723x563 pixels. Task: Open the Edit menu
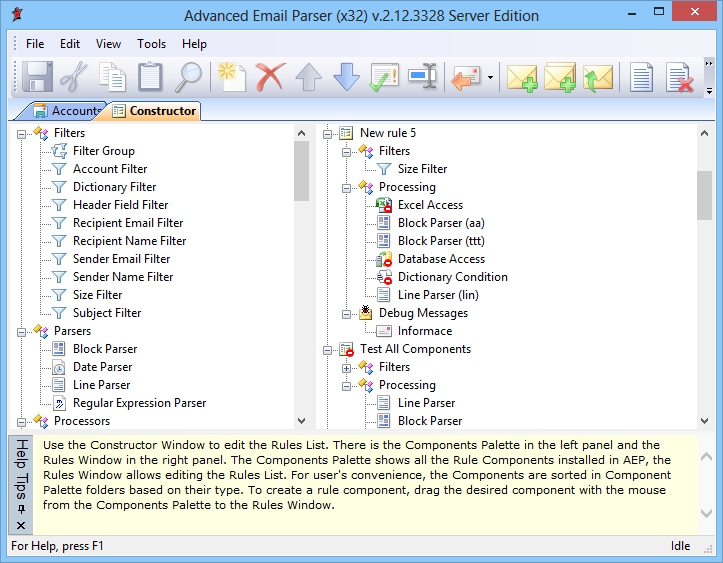click(70, 44)
